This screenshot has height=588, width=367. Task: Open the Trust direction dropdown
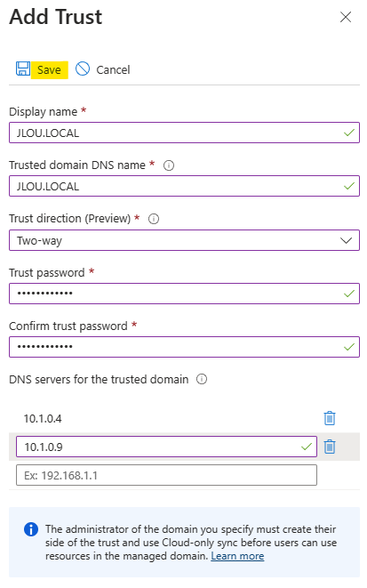click(x=184, y=240)
